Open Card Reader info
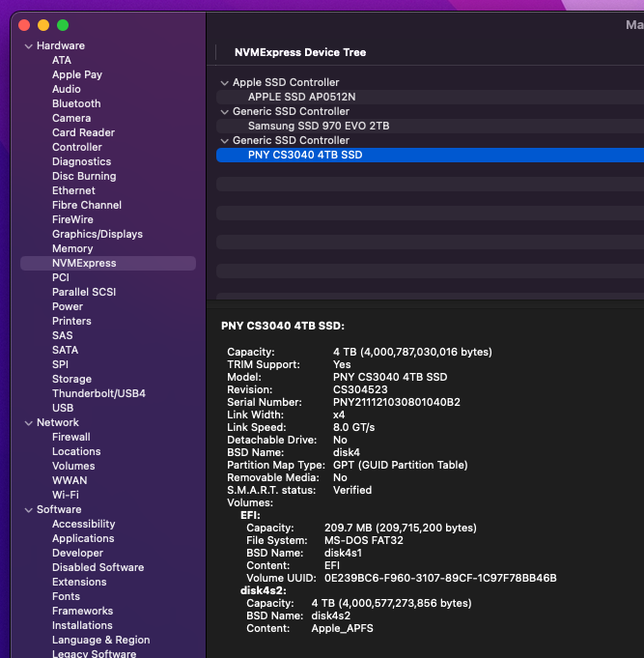Viewport: 644px width, 658px height. [x=83, y=132]
